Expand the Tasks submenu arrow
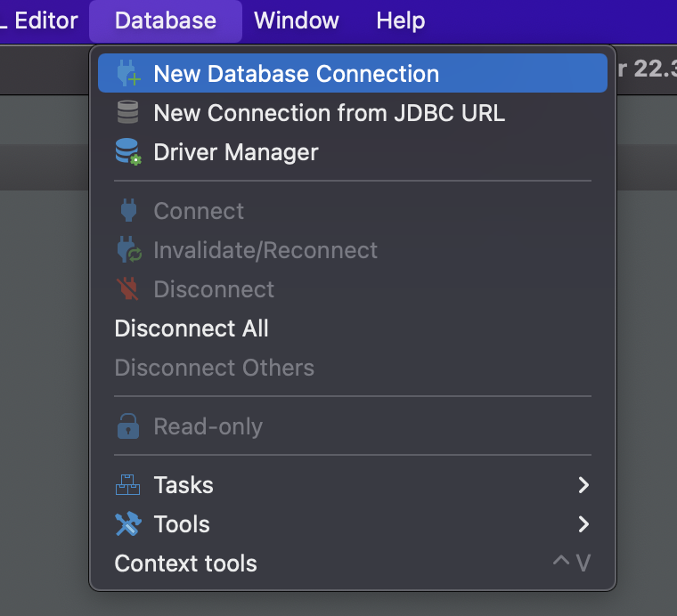 583,485
